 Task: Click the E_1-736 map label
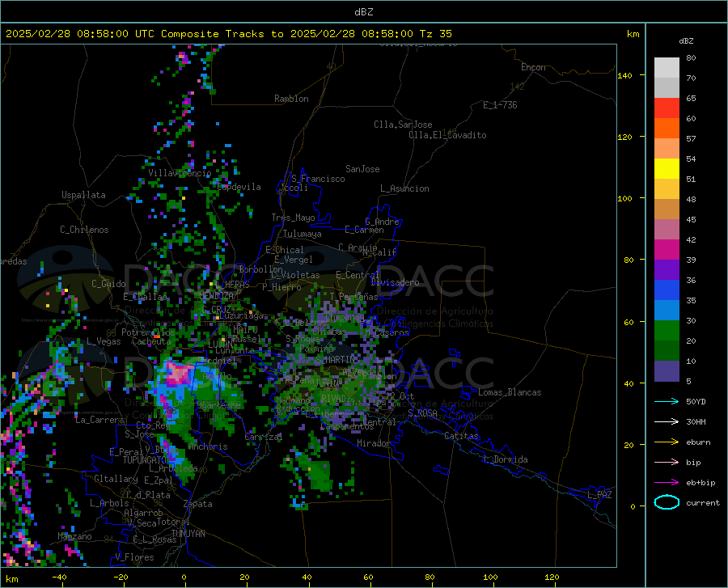[x=500, y=105]
